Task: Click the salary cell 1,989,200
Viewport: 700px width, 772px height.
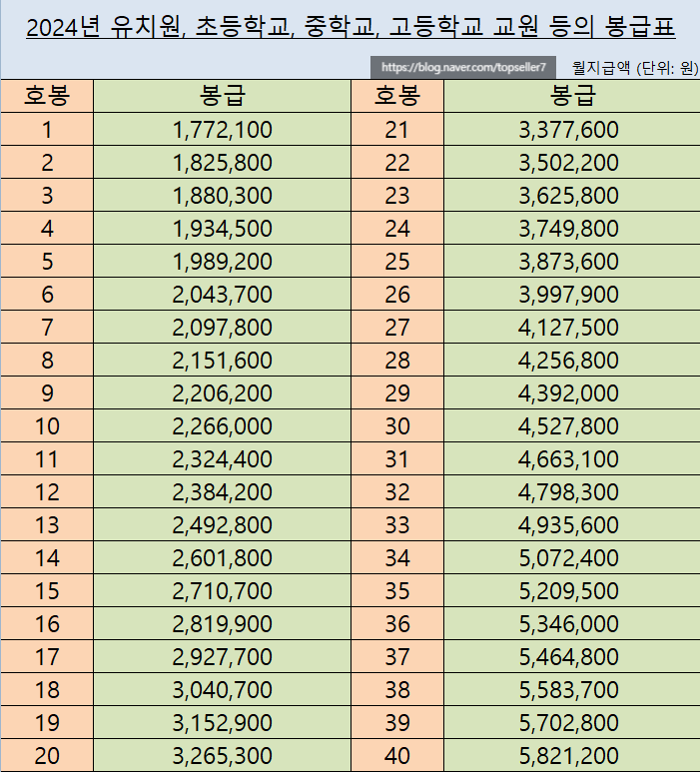Action: [x=222, y=262]
